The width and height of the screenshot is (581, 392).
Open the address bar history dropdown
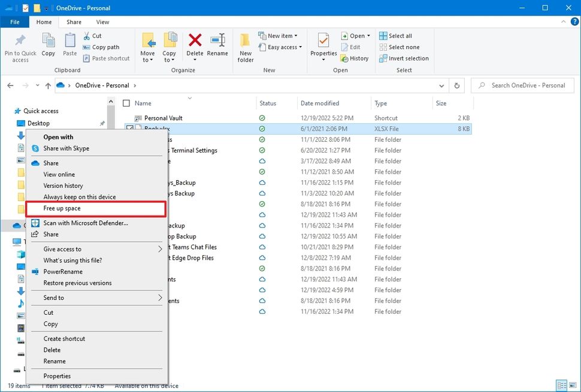(x=441, y=86)
